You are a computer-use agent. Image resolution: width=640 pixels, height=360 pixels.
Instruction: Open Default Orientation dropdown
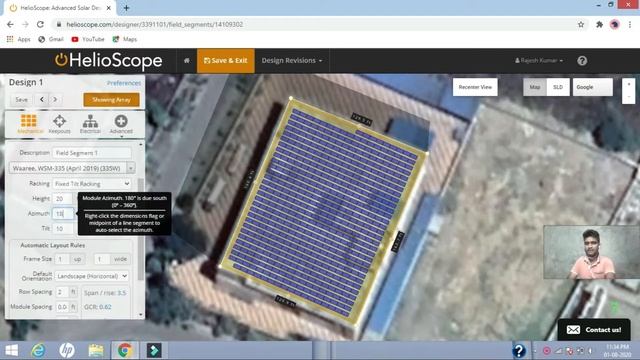[x=92, y=276]
